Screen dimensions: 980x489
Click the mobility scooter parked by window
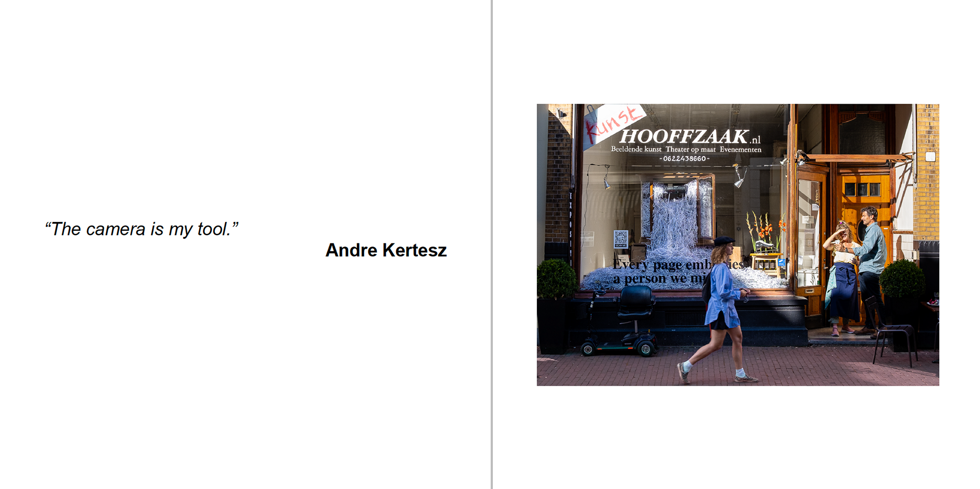[x=620, y=321]
